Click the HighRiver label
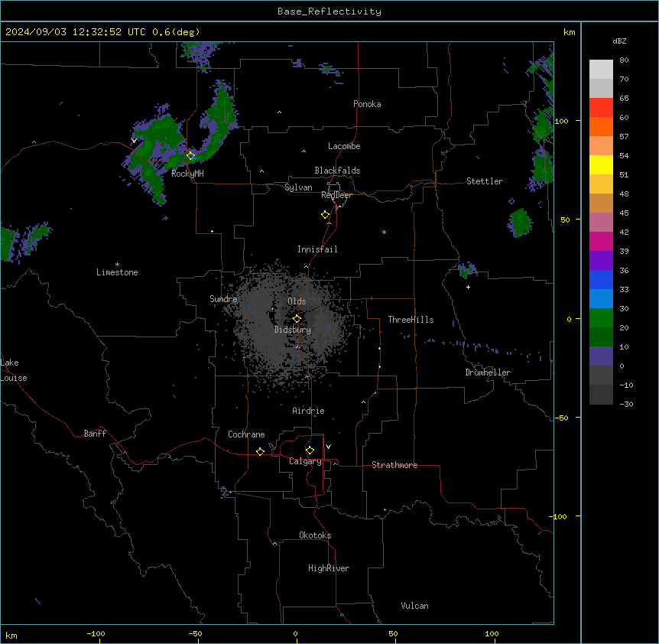Image resolution: width=659 pixels, height=644 pixels. pyautogui.click(x=329, y=568)
